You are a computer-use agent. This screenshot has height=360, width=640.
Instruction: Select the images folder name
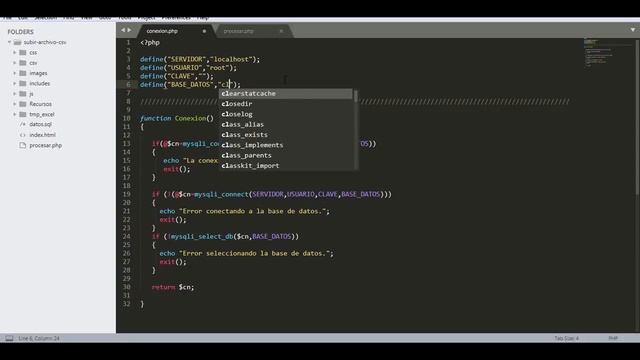38,73
